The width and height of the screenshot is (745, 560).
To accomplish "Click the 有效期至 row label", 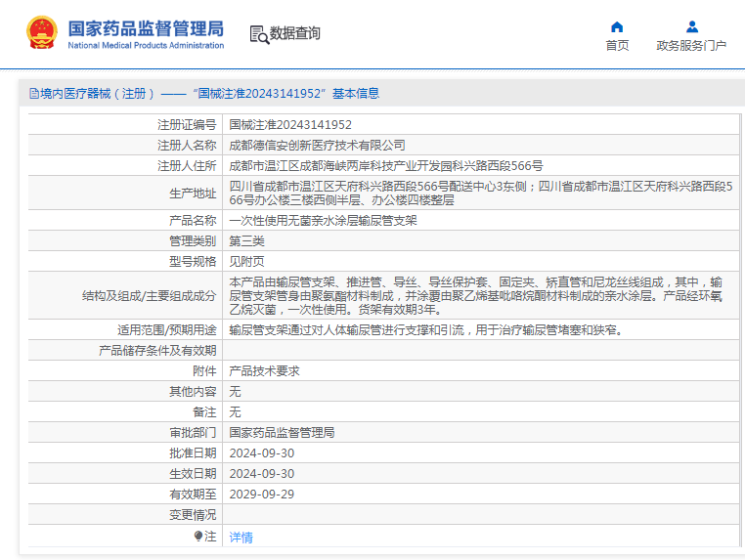I will (193, 494).
